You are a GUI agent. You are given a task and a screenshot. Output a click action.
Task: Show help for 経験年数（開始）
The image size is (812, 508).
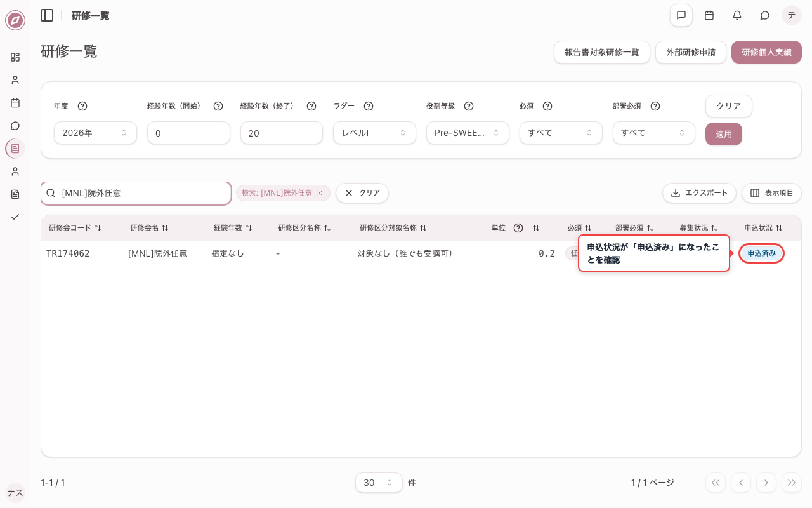coord(218,106)
